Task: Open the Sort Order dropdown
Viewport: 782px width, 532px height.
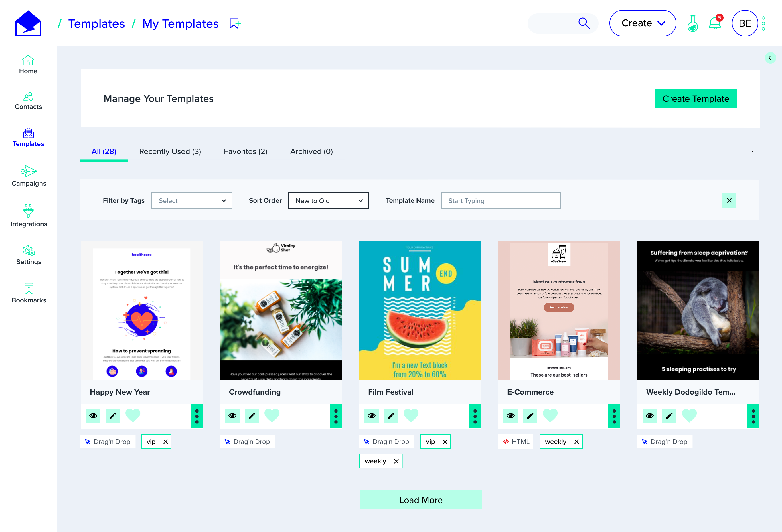Action: point(328,200)
